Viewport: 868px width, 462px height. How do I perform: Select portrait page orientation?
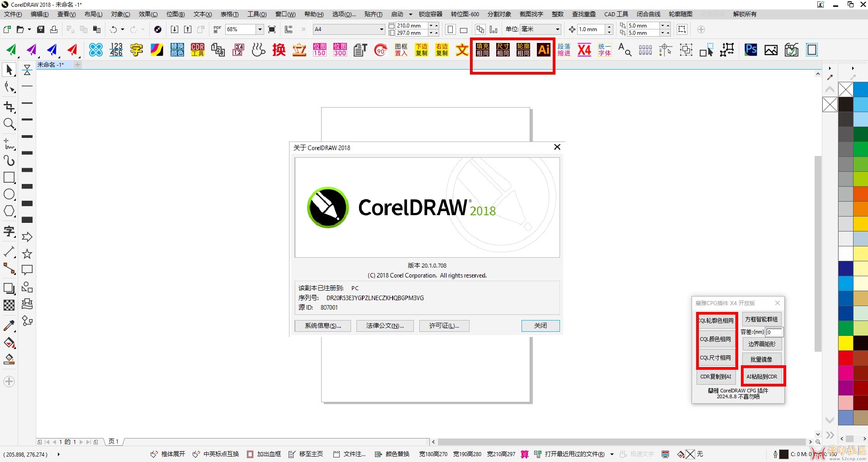[x=451, y=29]
